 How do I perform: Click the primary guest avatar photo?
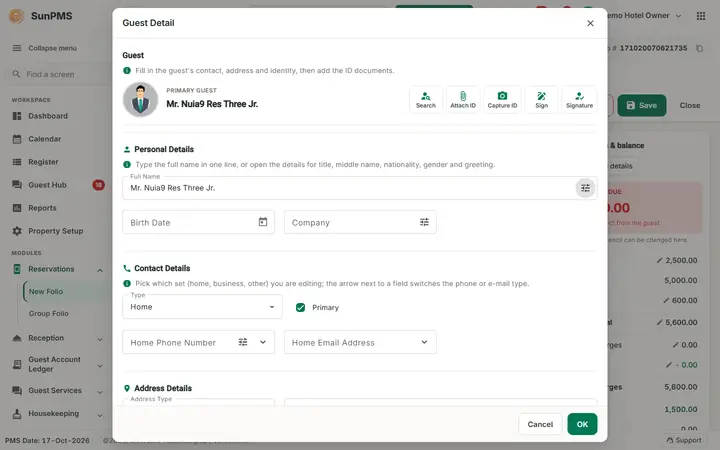click(141, 99)
